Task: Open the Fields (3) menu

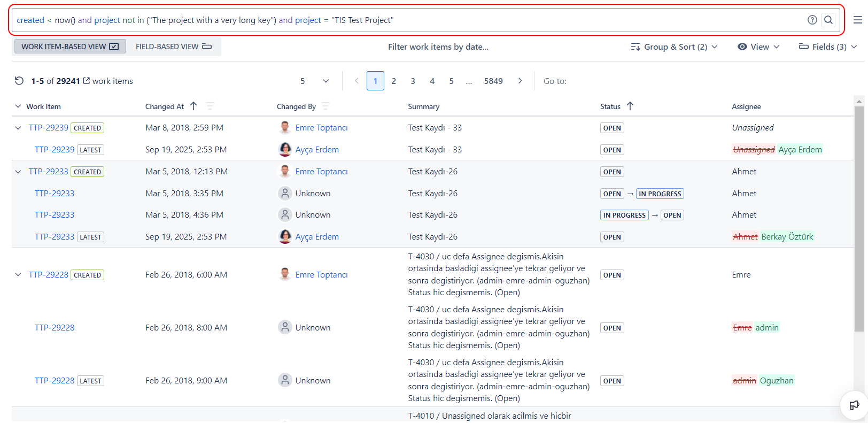Action: [828, 47]
